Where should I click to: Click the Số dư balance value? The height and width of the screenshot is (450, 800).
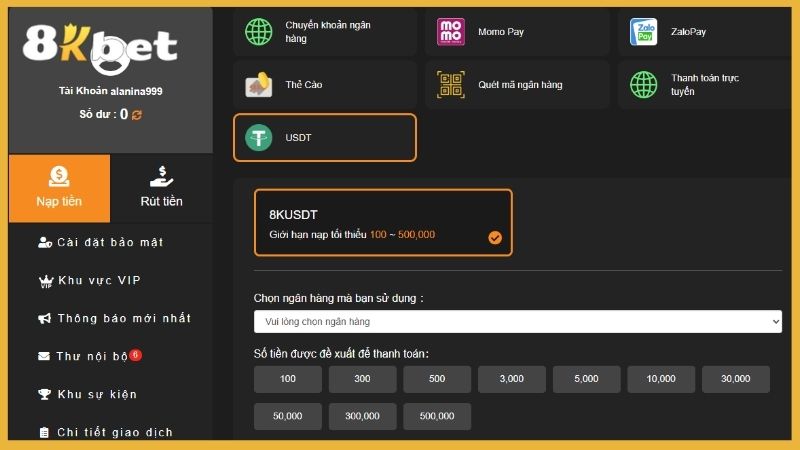(x=124, y=114)
